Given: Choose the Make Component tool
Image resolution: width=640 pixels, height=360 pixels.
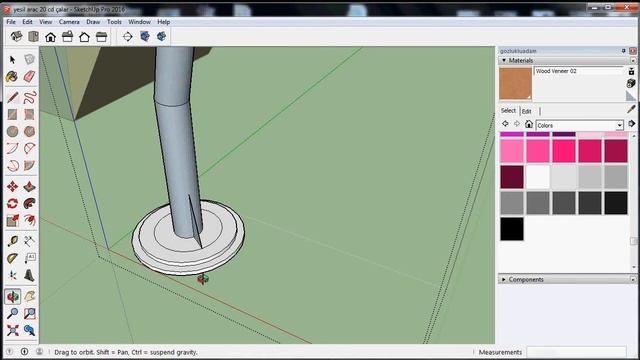Looking at the screenshot, I should (29, 60).
